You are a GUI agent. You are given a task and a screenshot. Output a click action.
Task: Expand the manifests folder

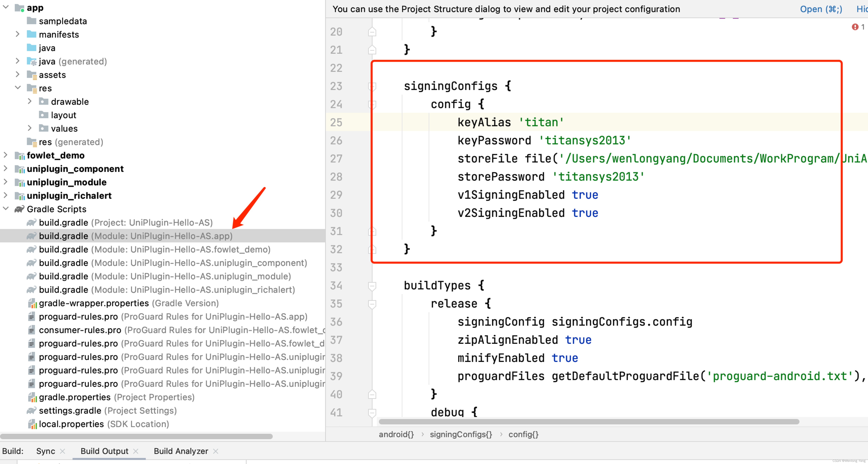[x=18, y=34]
